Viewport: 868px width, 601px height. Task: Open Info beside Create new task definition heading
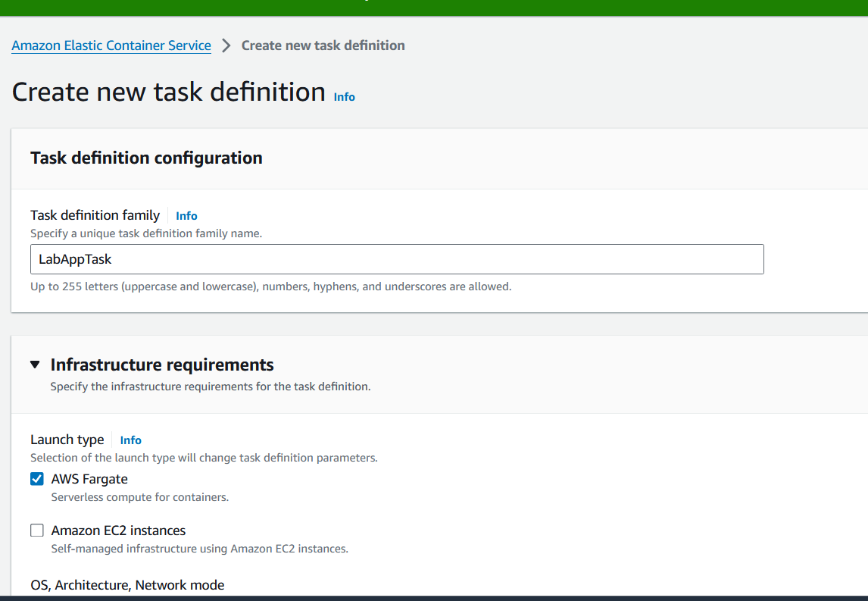[344, 97]
